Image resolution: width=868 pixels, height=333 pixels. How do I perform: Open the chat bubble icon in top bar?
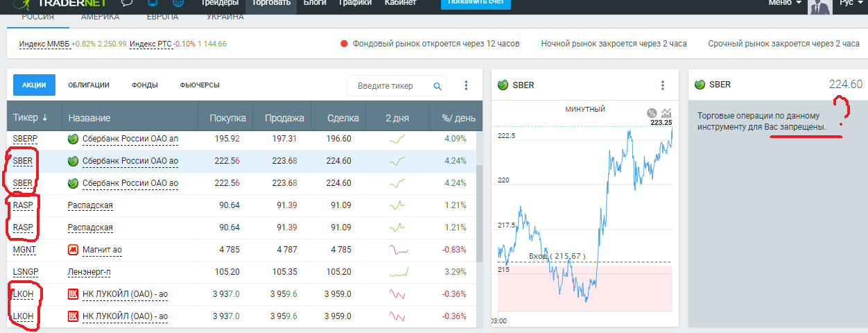tap(127, 3)
